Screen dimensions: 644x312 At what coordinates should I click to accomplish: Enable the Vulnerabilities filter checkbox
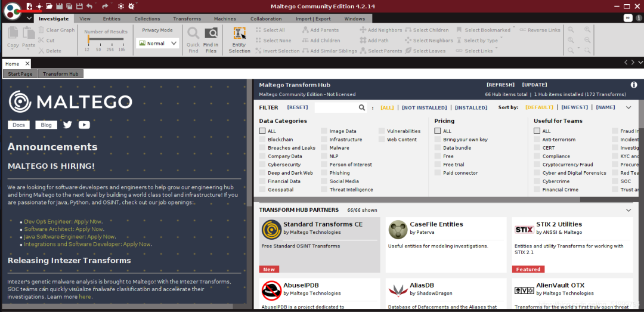pos(382,131)
